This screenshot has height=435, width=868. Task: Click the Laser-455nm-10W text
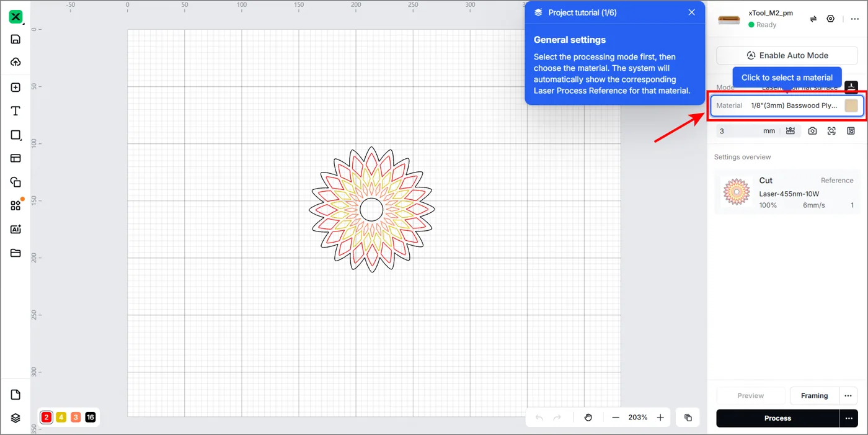tap(789, 194)
